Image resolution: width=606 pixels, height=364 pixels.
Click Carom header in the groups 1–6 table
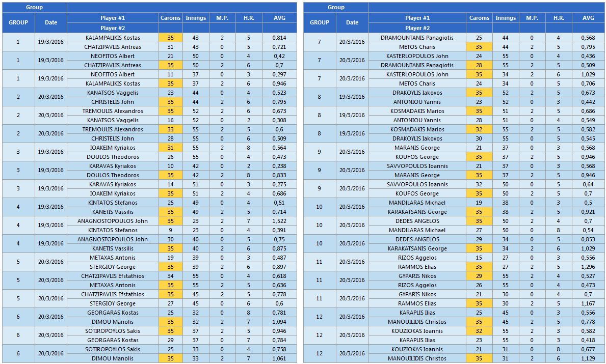[x=170, y=18]
